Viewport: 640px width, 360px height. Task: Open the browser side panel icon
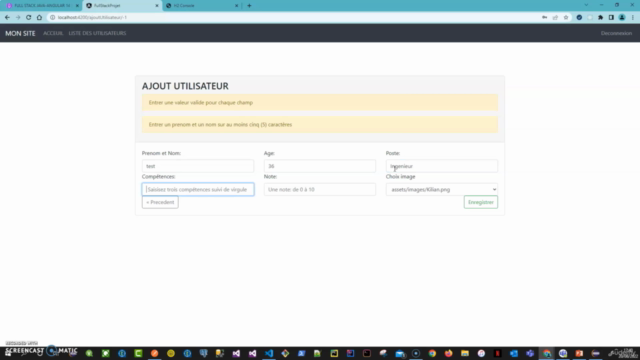(x=611, y=18)
